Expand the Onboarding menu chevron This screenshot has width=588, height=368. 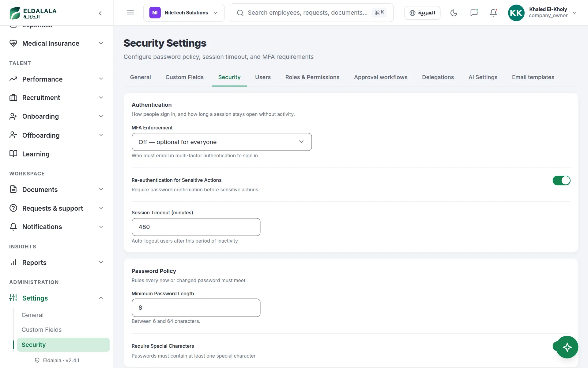tap(101, 116)
